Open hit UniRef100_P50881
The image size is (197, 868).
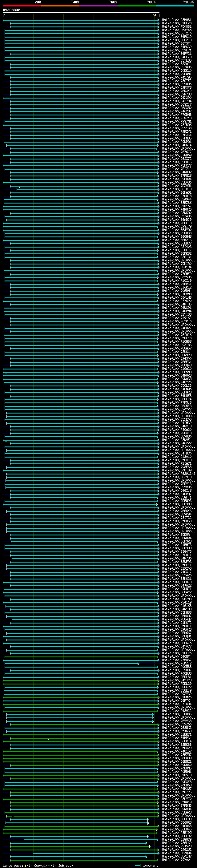tap(176, 26)
